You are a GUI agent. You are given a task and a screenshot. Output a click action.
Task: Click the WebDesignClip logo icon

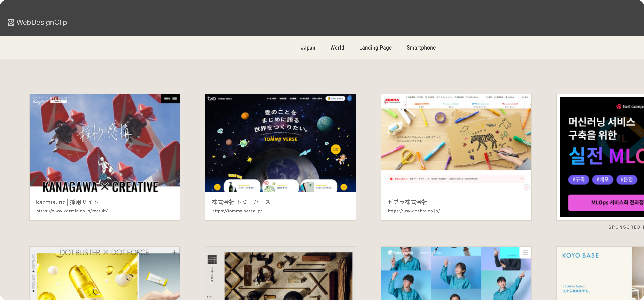(x=11, y=23)
